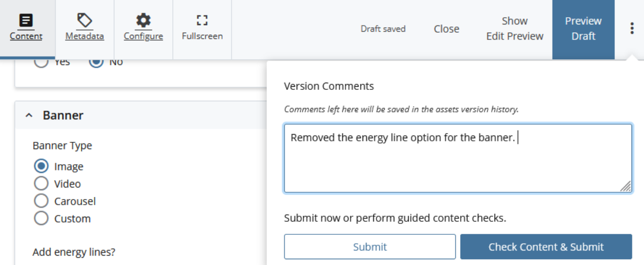This screenshot has height=265, width=644.
Task: Click Show Edit Preview
Action: point(515,29)
